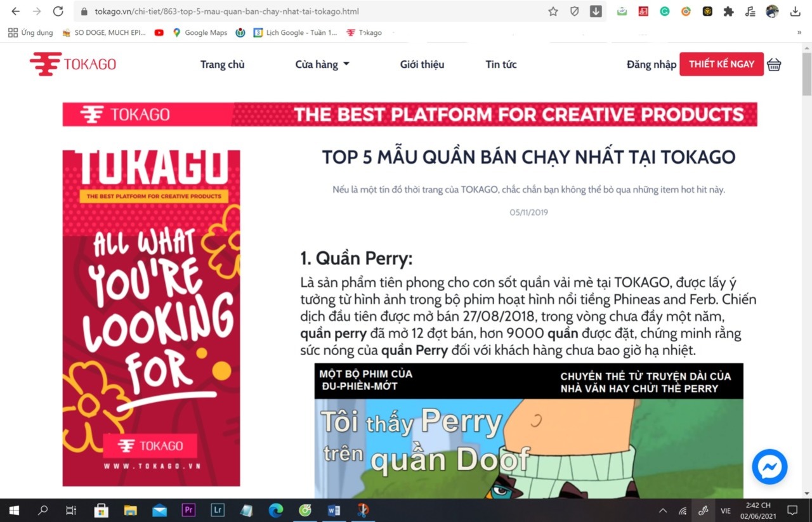Click the article date 05/11/2019
Viewport: 812px width, 522px height.
[x=528, y=212]
